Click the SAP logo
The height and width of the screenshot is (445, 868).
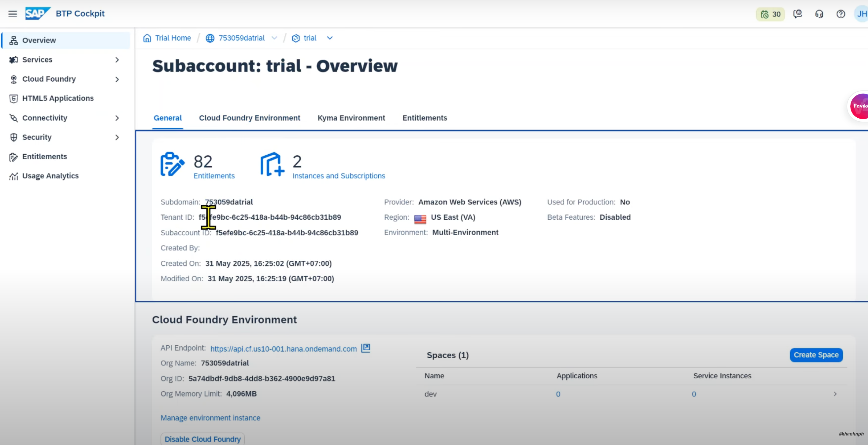(38, 13)
